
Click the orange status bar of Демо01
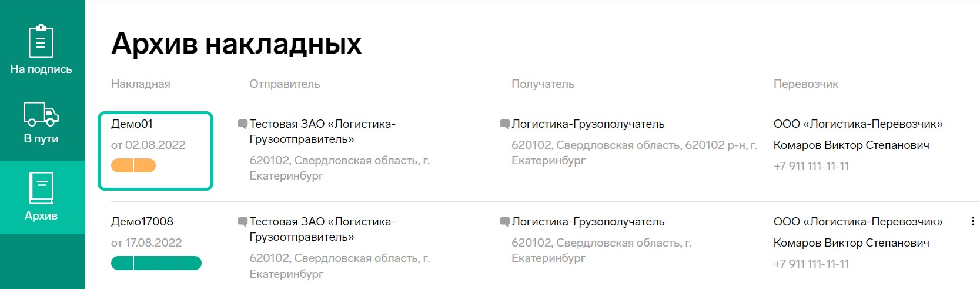point(133,165)
